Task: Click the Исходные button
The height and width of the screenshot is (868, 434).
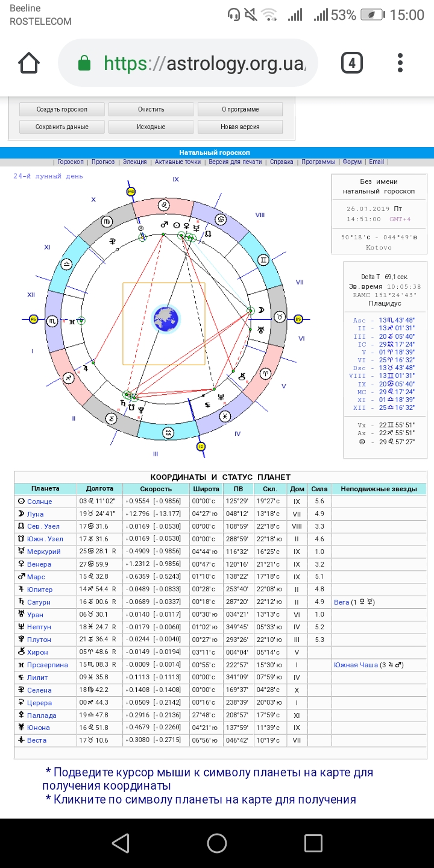Action: [x=151, y=127]
